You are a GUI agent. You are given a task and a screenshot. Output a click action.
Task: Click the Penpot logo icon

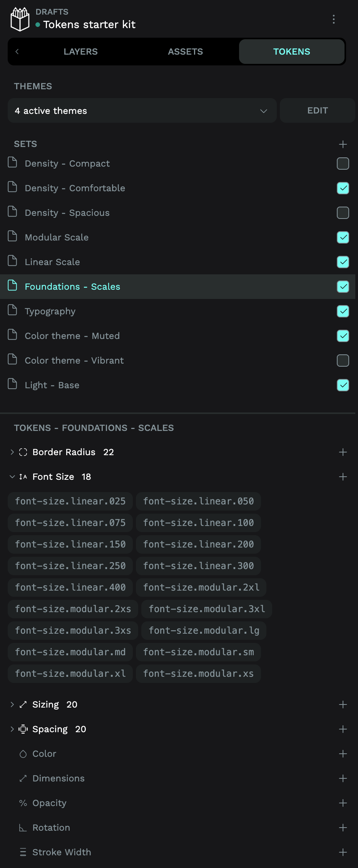coord(20,19)
